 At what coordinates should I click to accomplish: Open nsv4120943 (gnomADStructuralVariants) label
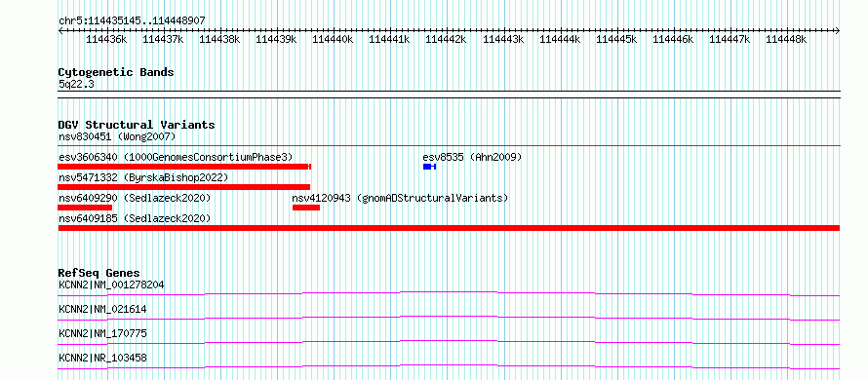coord(400,198)
